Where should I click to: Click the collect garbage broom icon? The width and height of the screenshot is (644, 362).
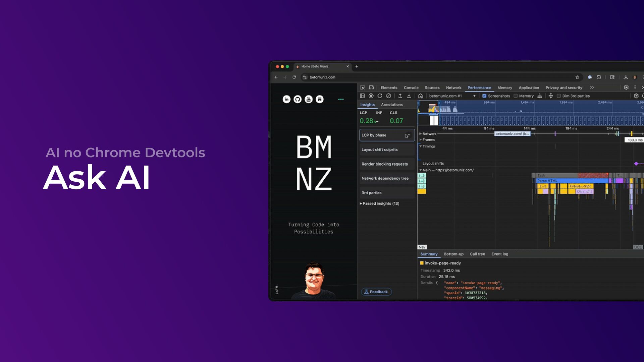539,96
